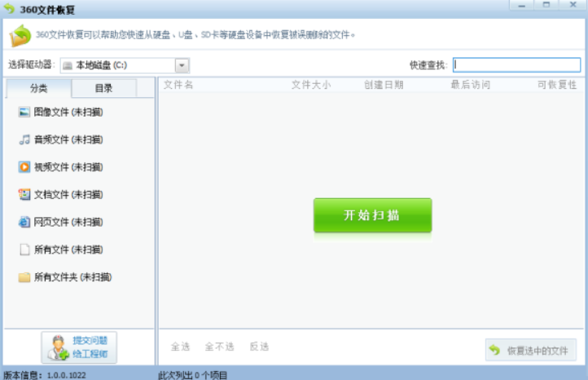Click the video files play icon
The image size is (588, 380).
[24, 166]
